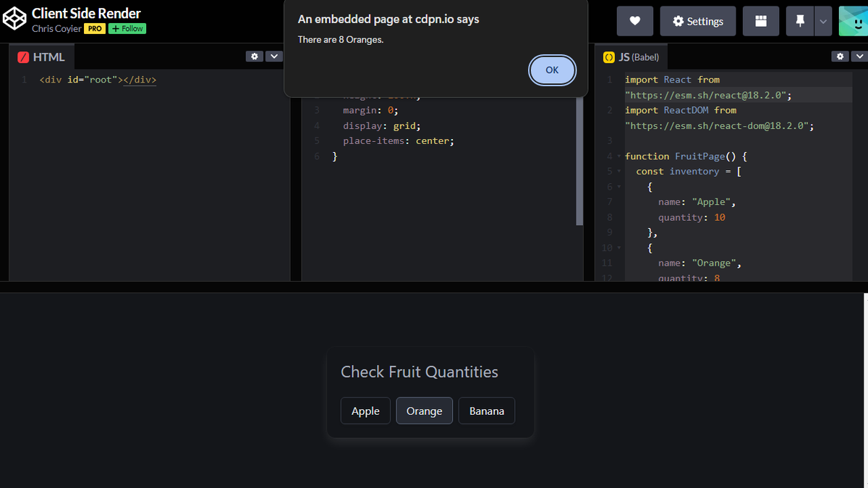868x488 pixels.
Task: Dismiss the alert with the OK button
Action: click(x=552, y=70)
